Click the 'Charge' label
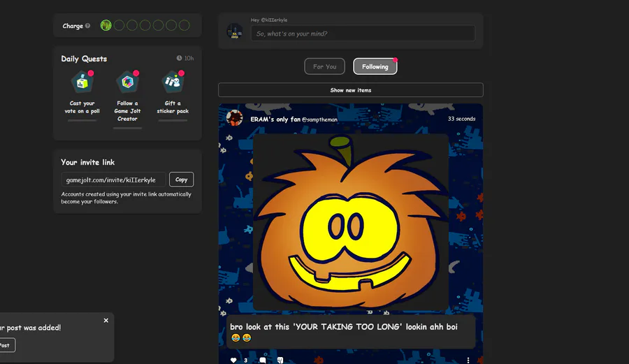Image resolution: width=629 pixels, height=364 pixels. (x=73, y=26)
